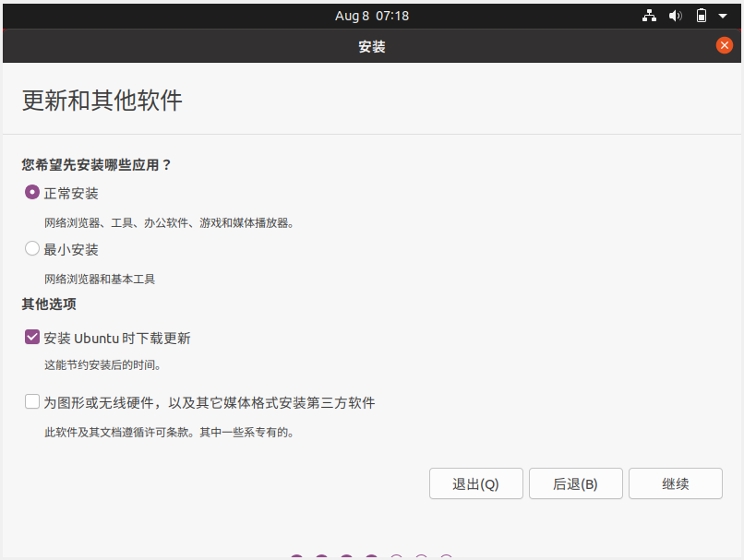The image size is (744, 560).
Task: Proceed with the 继续 button
Action: pos(675,483)
